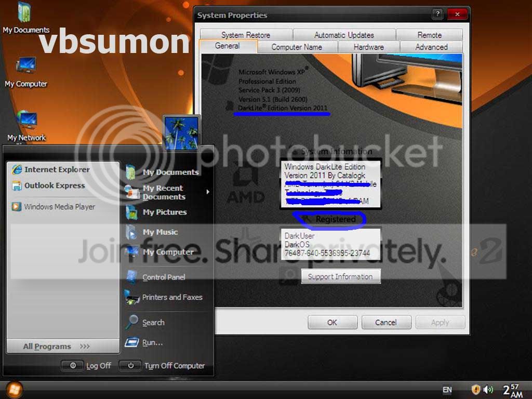Click the Apply button
Image resolution: width=532 pixels, height=399 pixels.
pos(440,322)
